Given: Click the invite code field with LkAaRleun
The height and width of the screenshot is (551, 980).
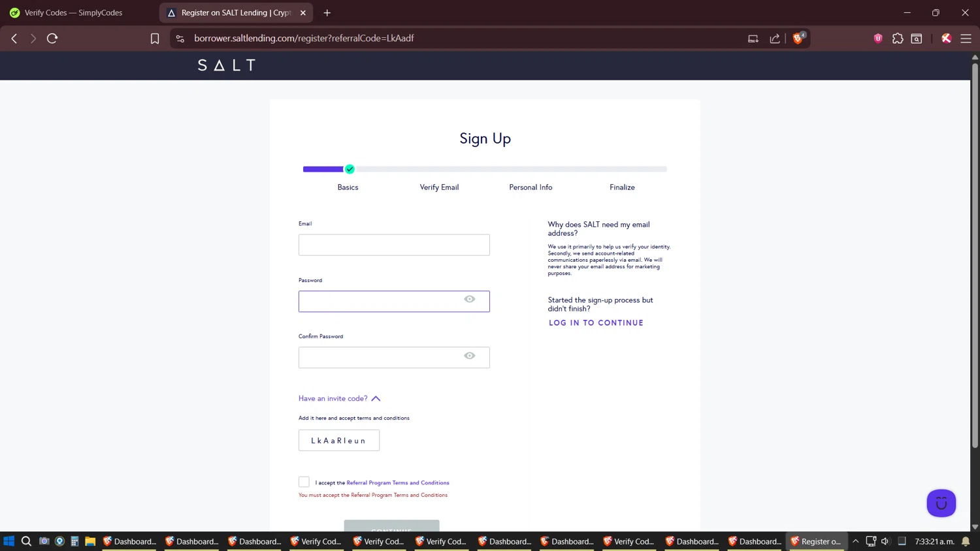Looking at the screenshot, I should (x=339, y=441).
